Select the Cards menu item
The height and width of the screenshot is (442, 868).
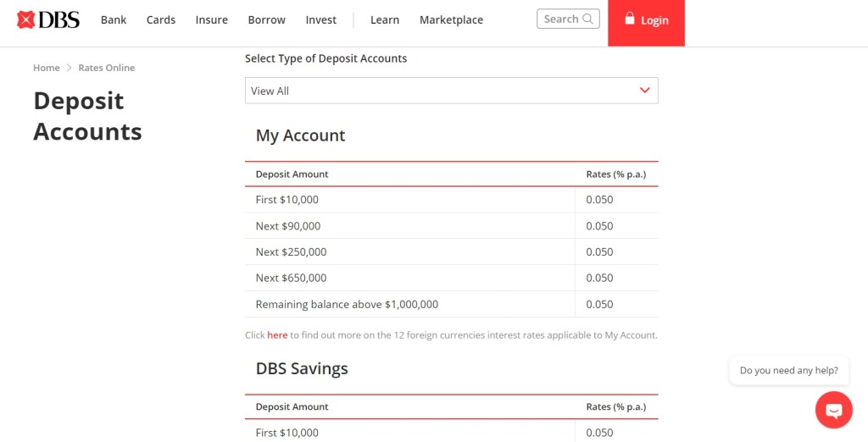pos(161,19)
